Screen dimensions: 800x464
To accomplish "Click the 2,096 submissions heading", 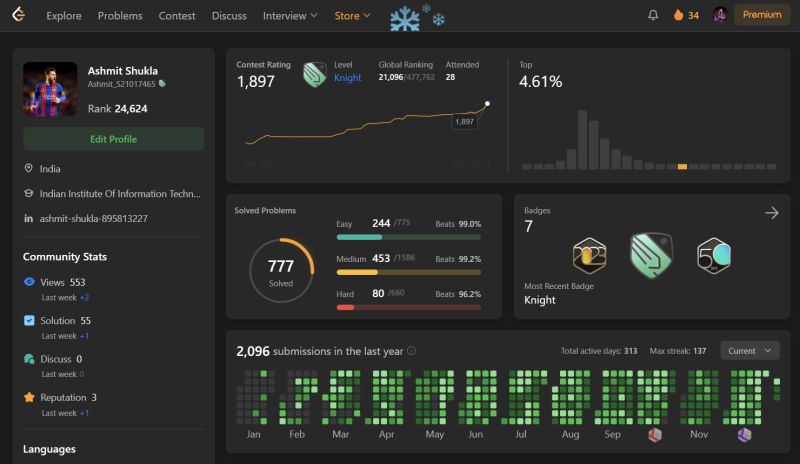I will point(319,351).
